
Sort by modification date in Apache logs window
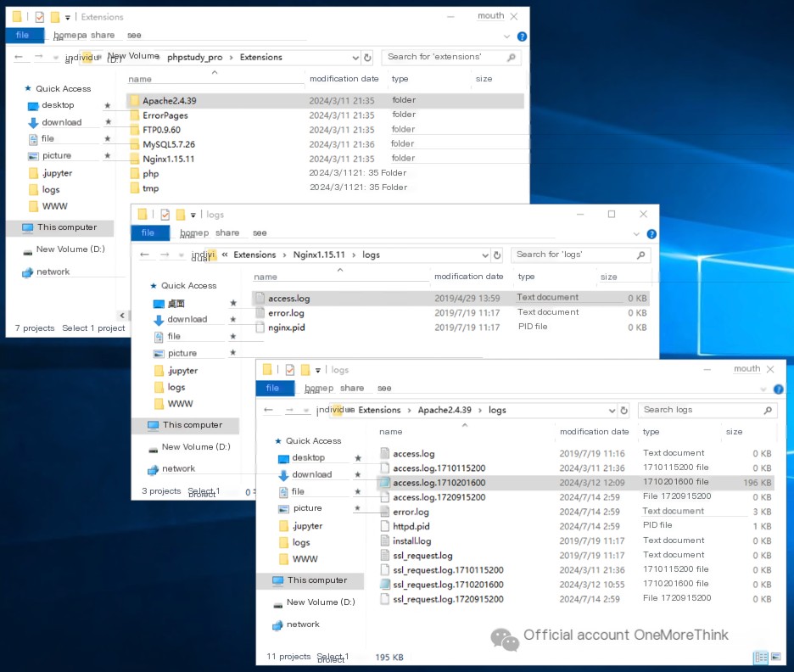[594, 432]
